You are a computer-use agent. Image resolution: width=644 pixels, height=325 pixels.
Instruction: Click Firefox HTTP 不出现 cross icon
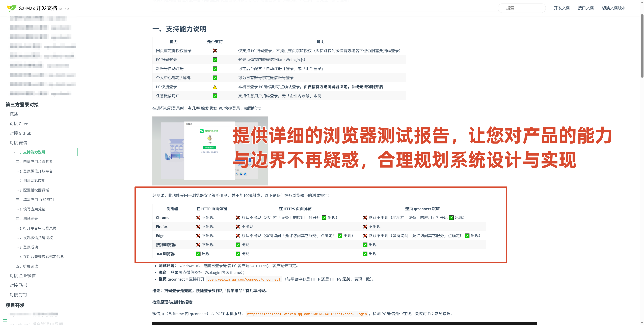point(198,227)
